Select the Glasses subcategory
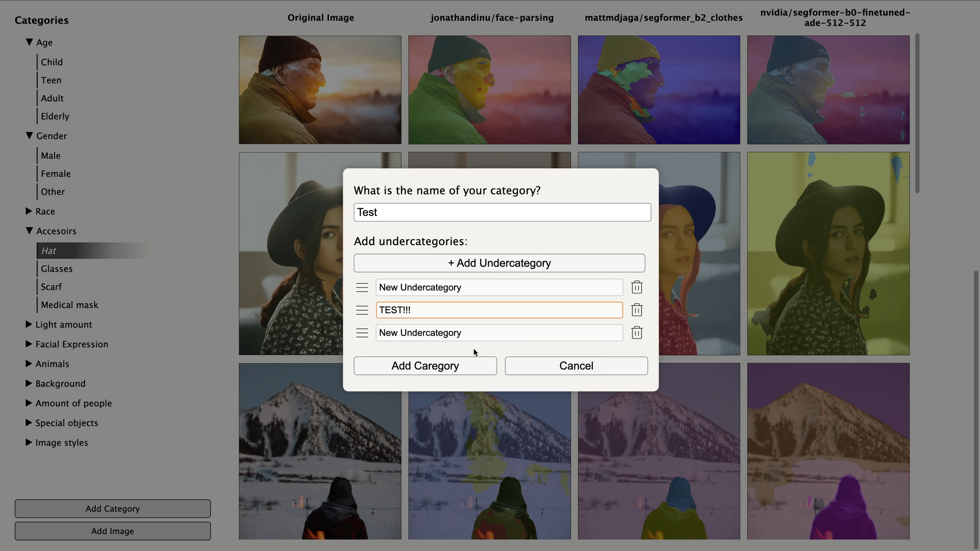980x551 pixels. coord(57,269)
